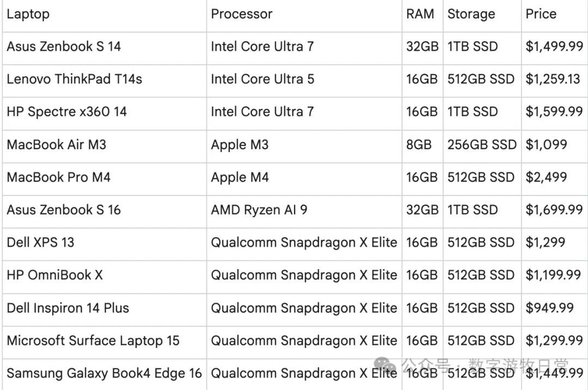Click the Price column header

tap(541, 14)
